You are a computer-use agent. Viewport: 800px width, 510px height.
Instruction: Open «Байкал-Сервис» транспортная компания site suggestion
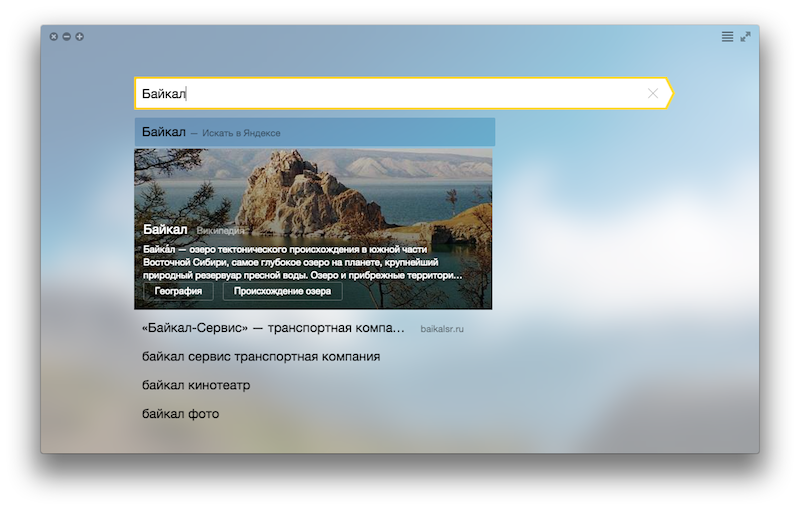coord(273,328)
